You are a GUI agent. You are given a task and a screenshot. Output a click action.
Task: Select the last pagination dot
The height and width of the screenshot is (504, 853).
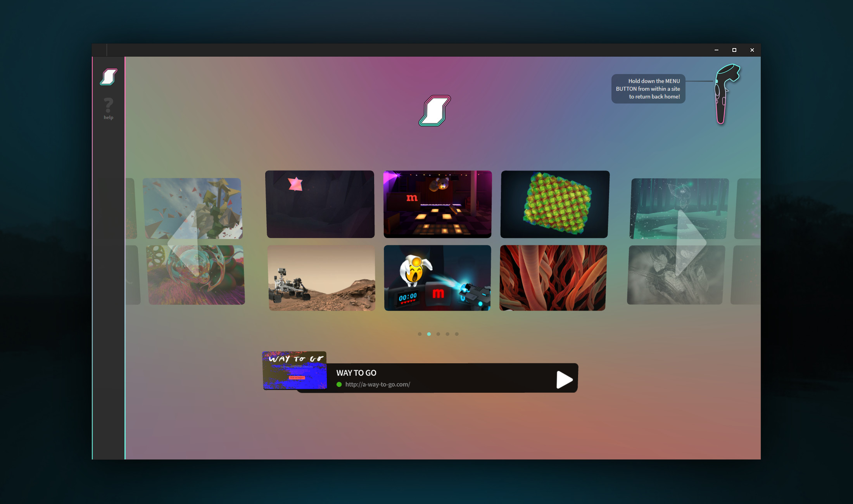(457, 334)
